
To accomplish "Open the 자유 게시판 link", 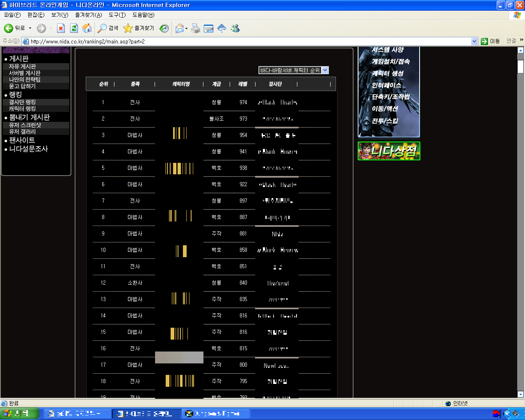I will [x=23, y=66].
